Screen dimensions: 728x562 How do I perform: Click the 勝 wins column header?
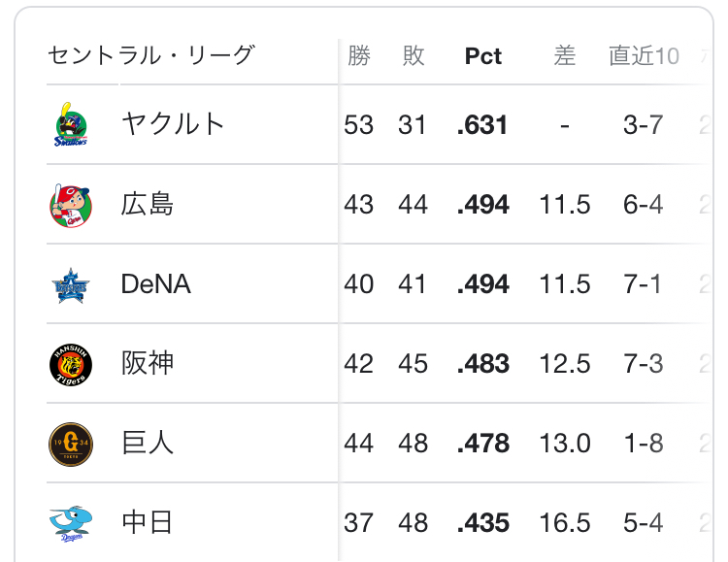point(359,56)
